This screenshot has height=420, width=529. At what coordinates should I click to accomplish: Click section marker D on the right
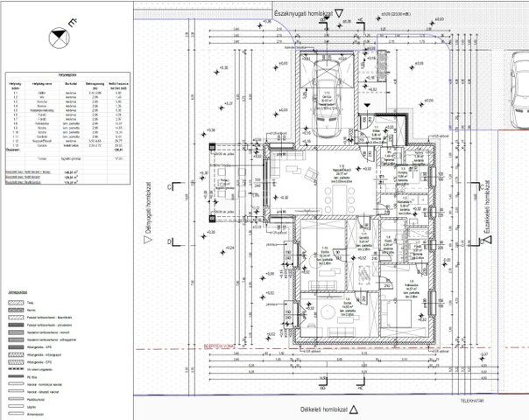(x=478, y=241)
